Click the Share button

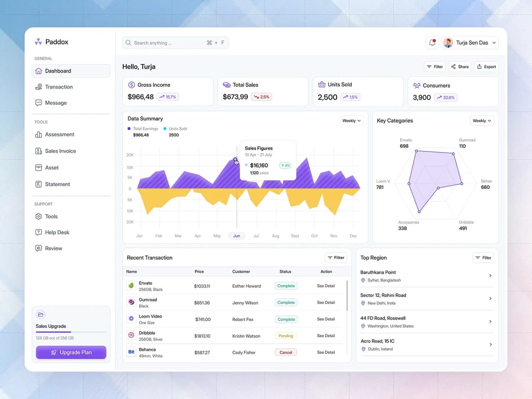[460, 67]
